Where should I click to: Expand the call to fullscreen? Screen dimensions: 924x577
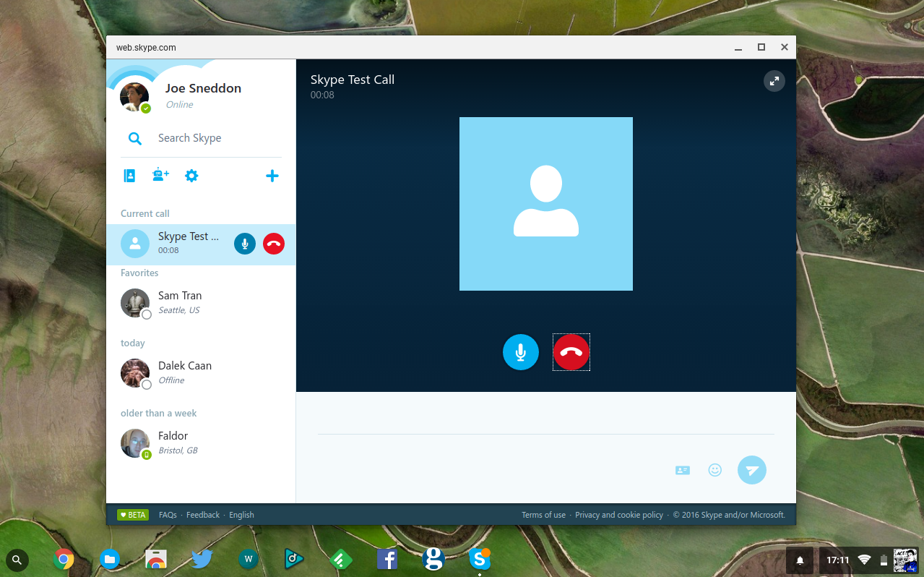(x=774, y=81)
